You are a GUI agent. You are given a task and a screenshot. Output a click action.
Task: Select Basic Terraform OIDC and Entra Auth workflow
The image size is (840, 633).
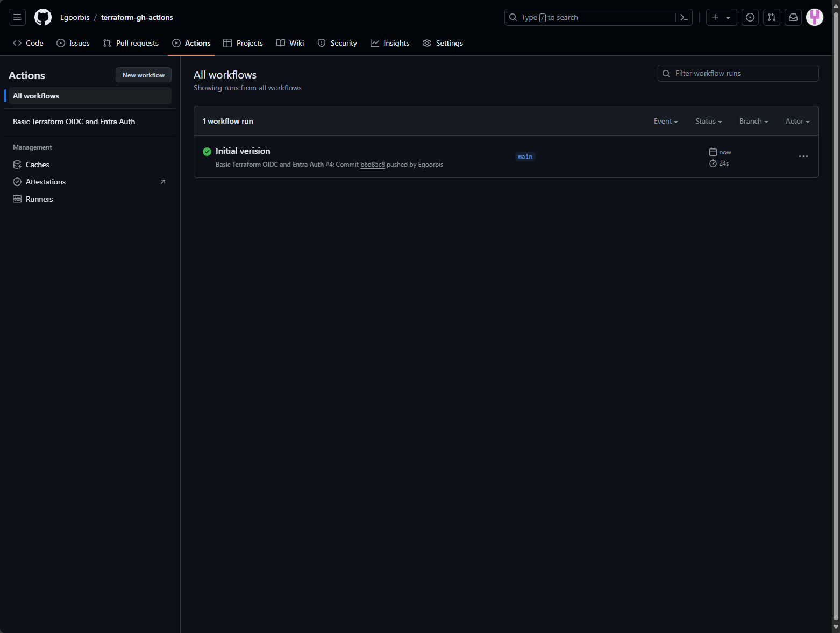pyautogui.click(x=74, y=122)
